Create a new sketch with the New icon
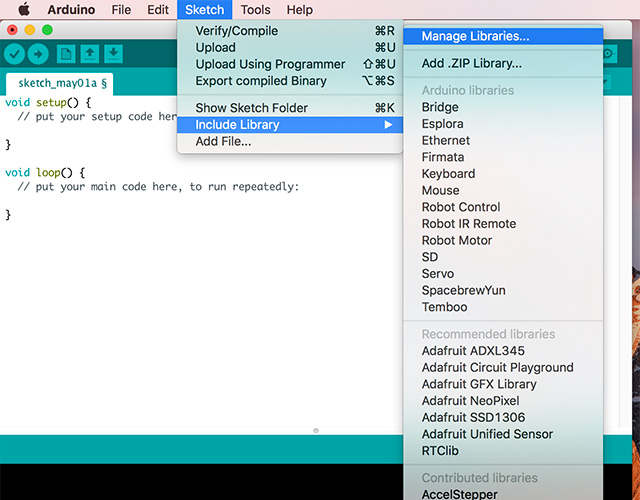640x500 pixels. point(67,54)
